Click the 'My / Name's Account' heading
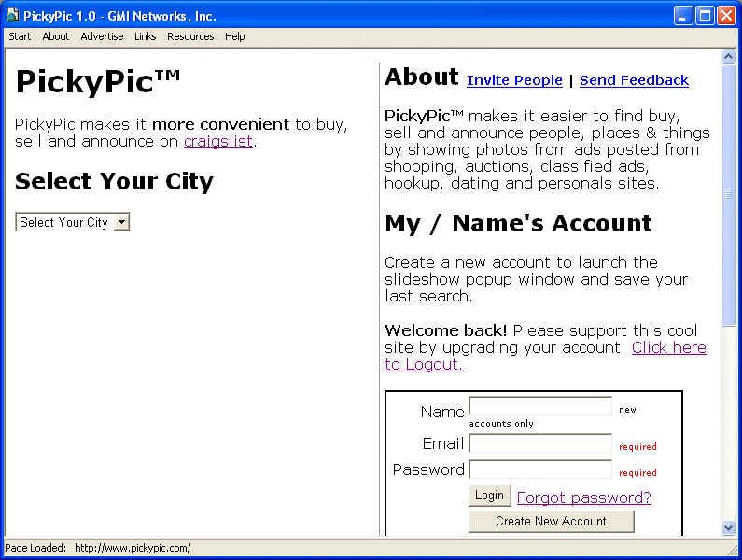The width and height of the screenshot is (742, 560). [x=518, y=223]
